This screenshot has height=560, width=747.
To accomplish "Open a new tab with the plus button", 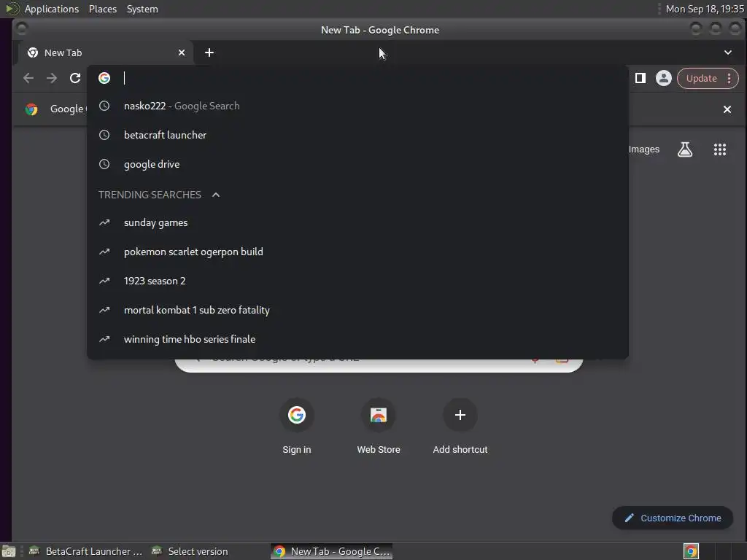I will coord(209,52).
